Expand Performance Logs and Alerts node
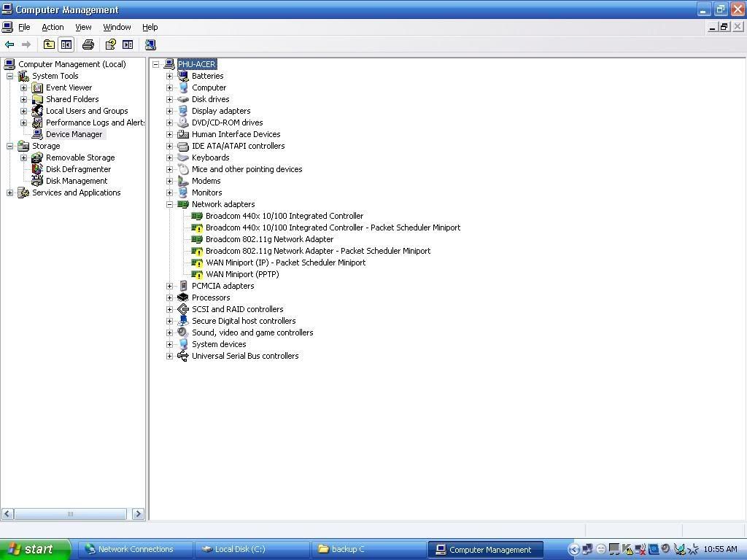747x560 pixels. pos(23,122)
